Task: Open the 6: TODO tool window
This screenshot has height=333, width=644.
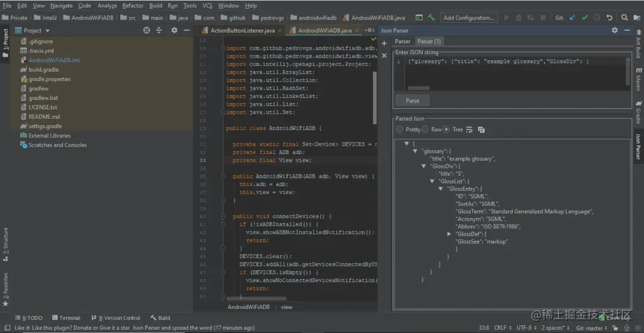Action: click(29, 318)
